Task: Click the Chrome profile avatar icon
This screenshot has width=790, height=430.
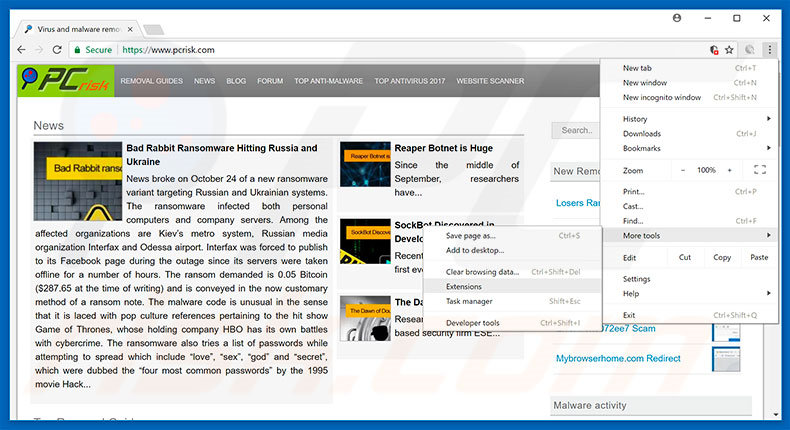Action: [x=677, y=18]
